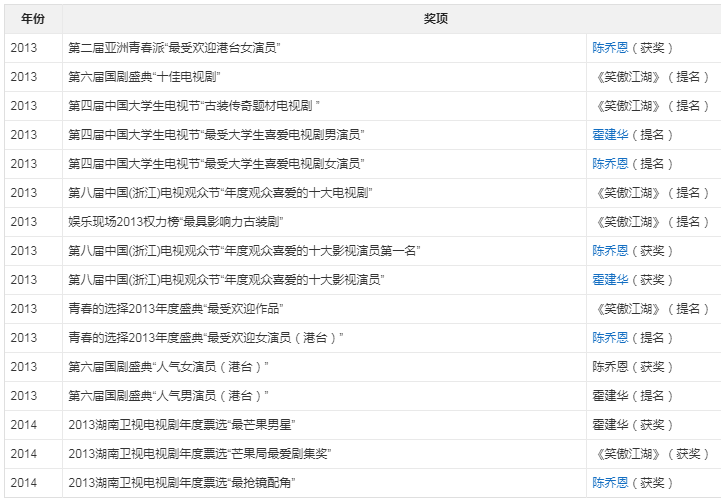The height and width of the screenshot is (501, 721).
Task: Click 《笑傲江湖》(提名) in 古装传奇题材电视剧 row
Action: click(x=652, y=106)
